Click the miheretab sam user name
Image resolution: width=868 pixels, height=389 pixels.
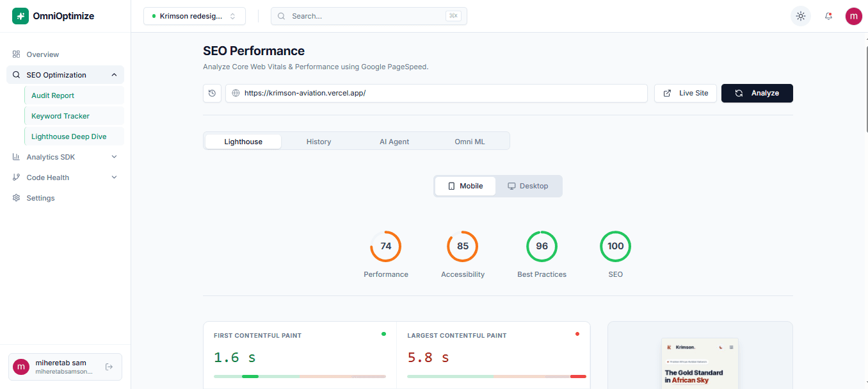click(61, 363)
